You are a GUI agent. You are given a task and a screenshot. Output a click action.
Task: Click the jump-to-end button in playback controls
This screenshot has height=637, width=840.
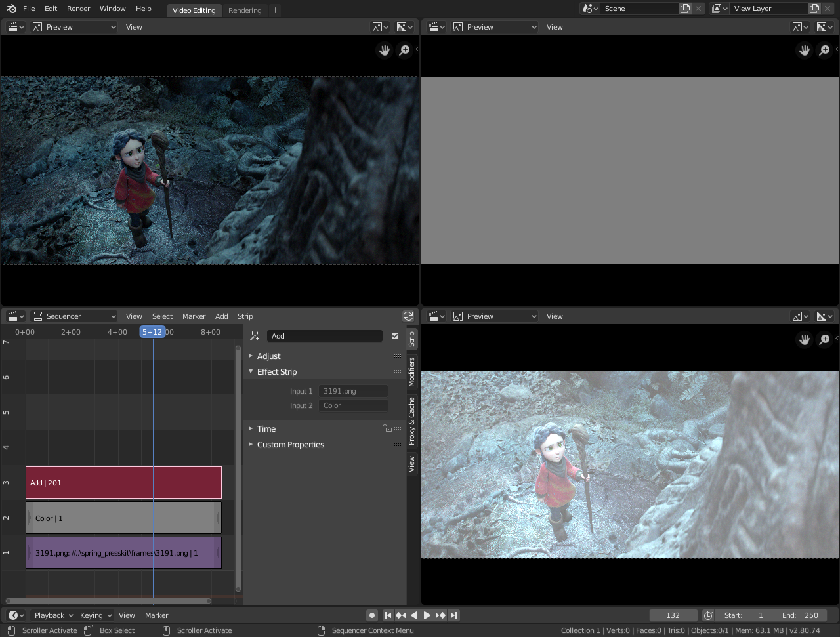pyautogui.click(x=453, y=615)
